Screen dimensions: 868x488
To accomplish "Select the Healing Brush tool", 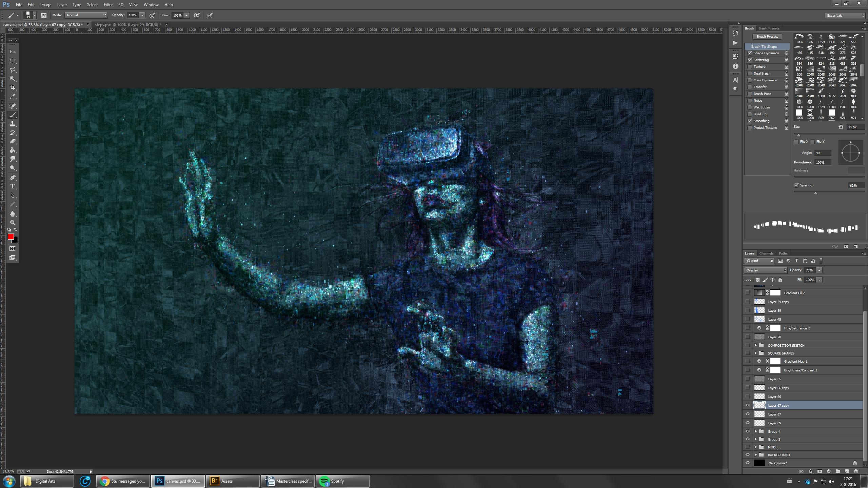I will (13, 106).
